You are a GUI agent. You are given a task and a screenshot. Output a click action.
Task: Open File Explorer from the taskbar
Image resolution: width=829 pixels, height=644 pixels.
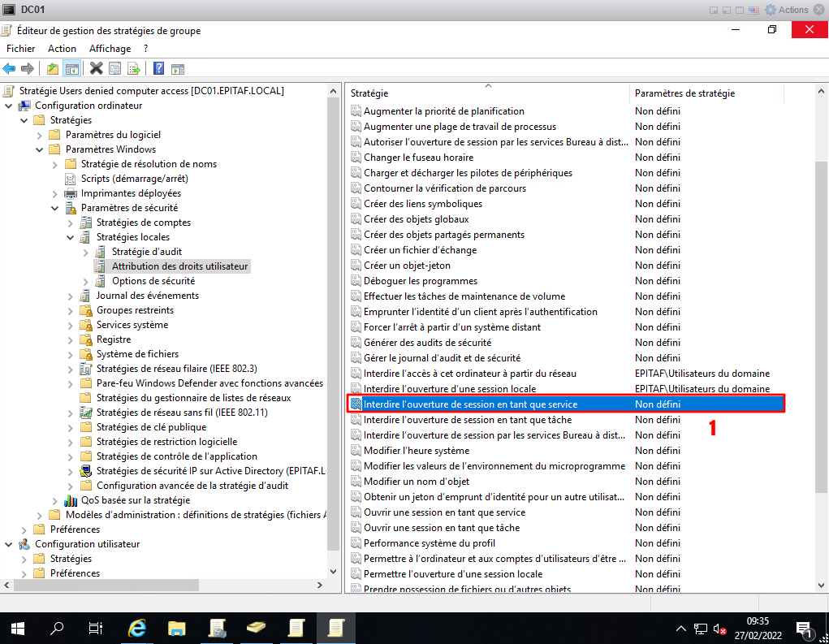coord(176,628)
